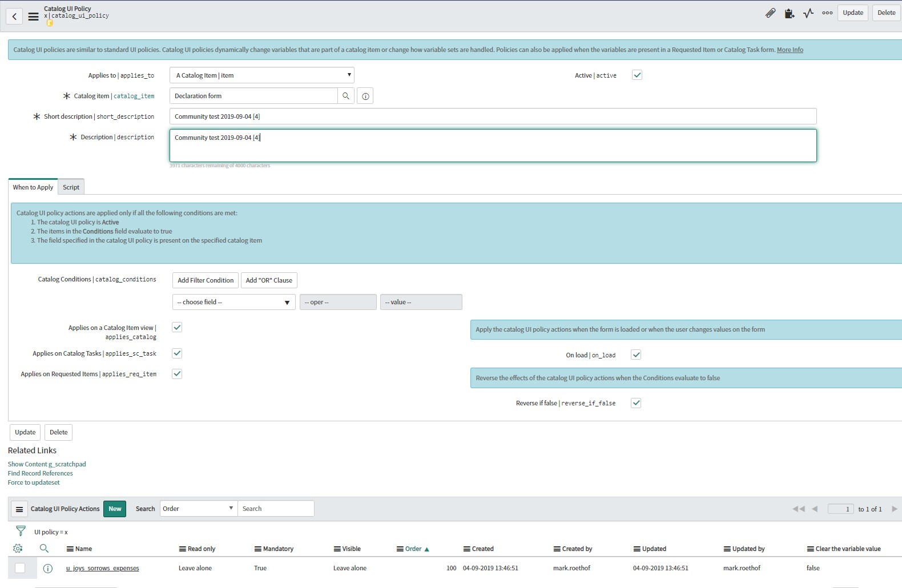
Task: Click the clipboard icon in header
Action: click(789, 13)
